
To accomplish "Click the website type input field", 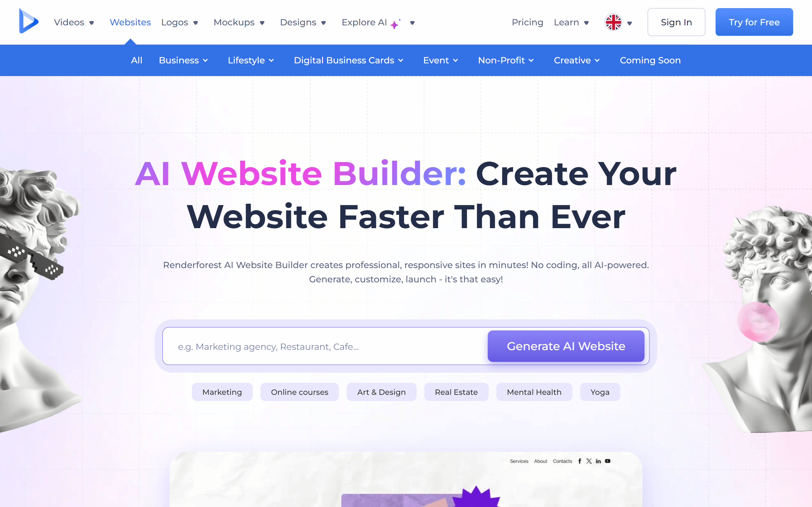I will coord(325,346).
